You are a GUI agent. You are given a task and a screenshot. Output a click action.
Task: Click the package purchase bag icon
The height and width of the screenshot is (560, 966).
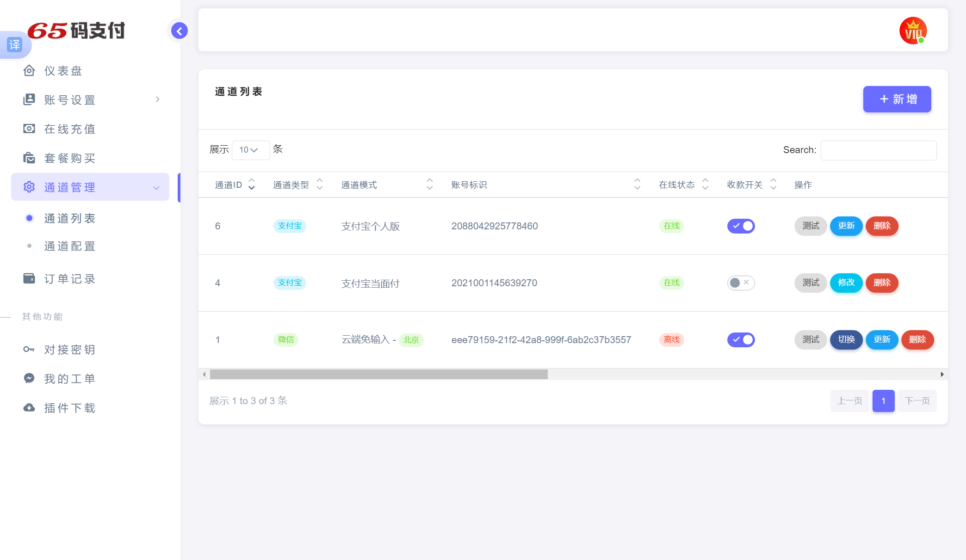[29, 158]
